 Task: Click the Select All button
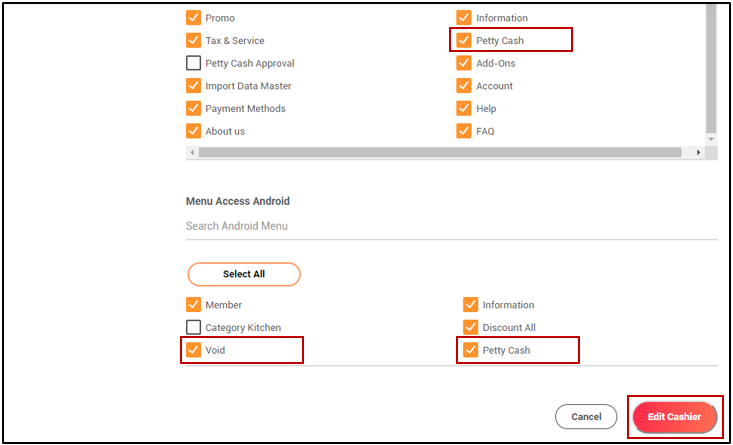(244, 274)
